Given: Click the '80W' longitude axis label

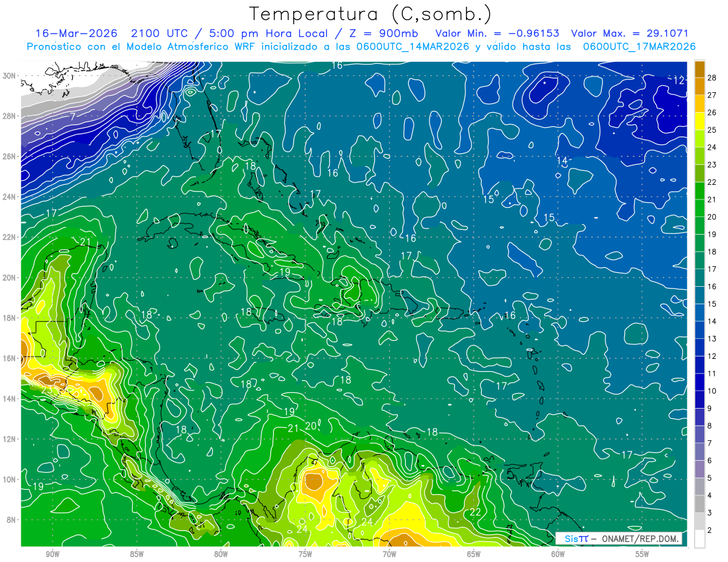Looking at the screenshot, I should pyautogui.click(x=221, y=554).
